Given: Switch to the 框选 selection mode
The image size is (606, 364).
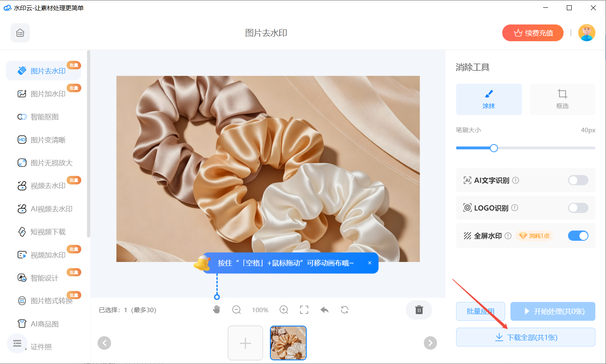Looking at the screenshot, I should [x=562, y=99].
